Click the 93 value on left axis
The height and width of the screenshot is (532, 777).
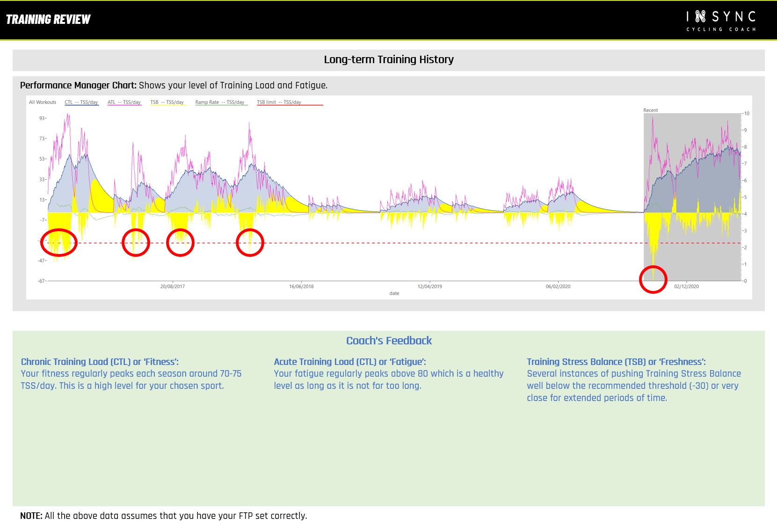42,118
